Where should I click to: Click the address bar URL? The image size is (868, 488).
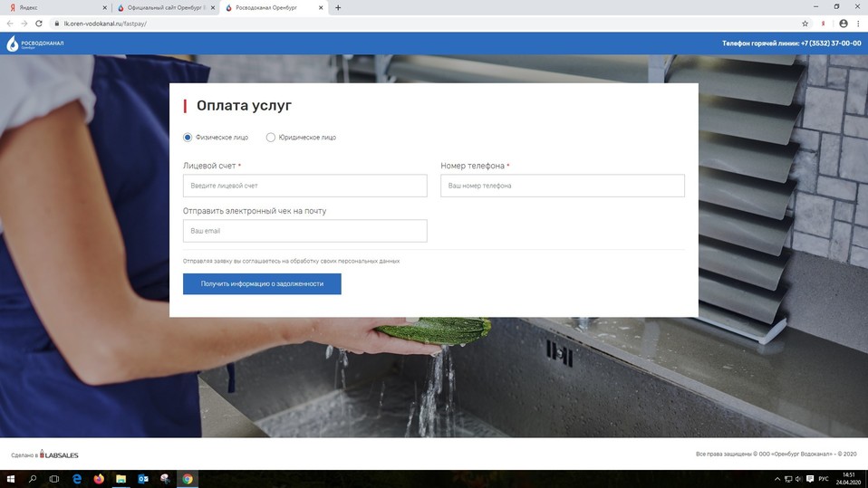click(105, 24)
